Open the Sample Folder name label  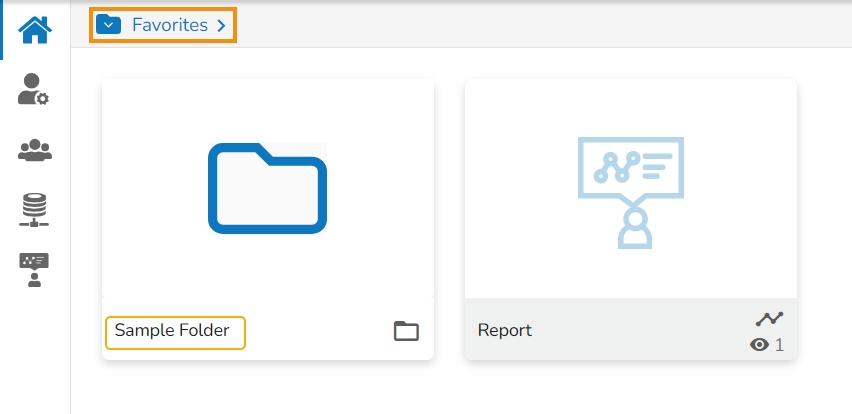[173, 331]
